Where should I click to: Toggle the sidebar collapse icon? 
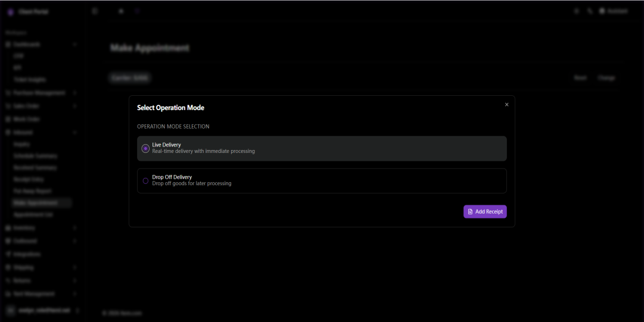pyautogui.click(x=95, y=11)
